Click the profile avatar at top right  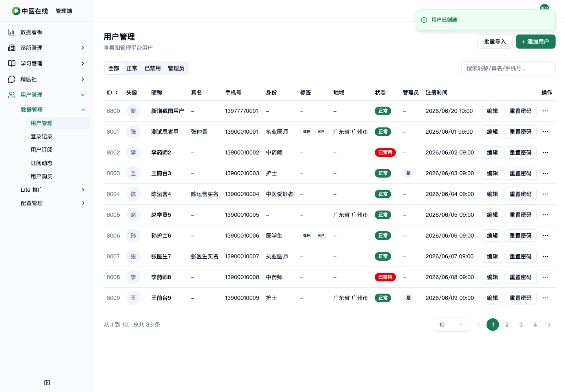[545, 8]
